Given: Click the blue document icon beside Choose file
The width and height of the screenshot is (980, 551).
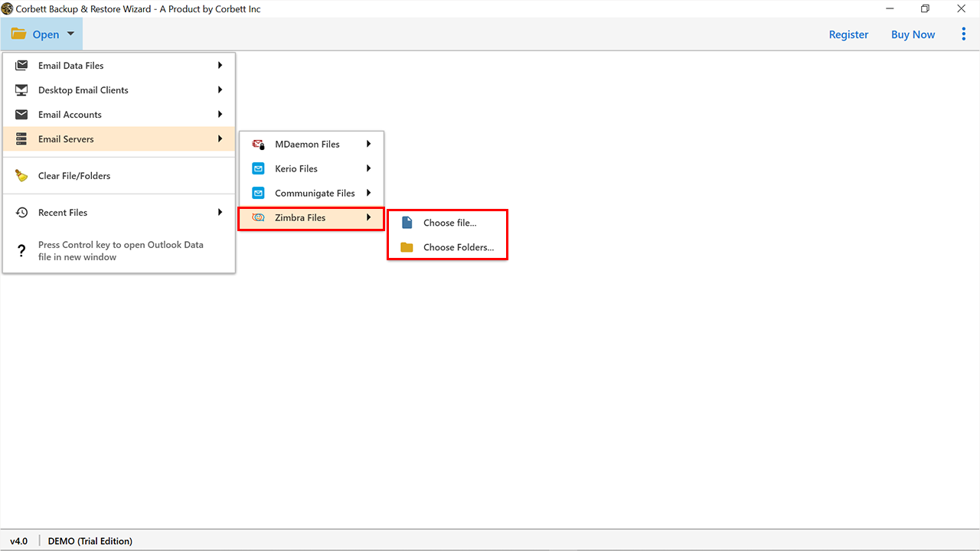Looking at the screenshot, I should coord(407,223).
